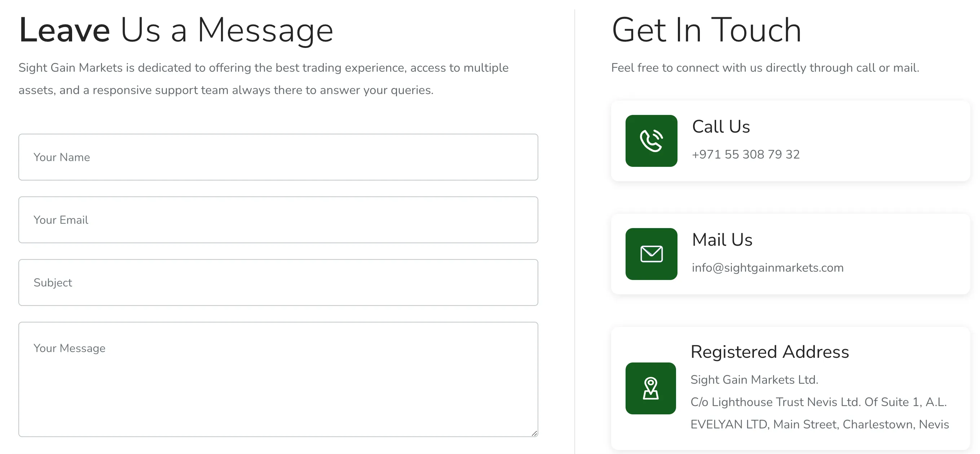Click the 'Feel free to connect' subtitle text
This screenshot has height=454, width=980.
pos(765,68)
